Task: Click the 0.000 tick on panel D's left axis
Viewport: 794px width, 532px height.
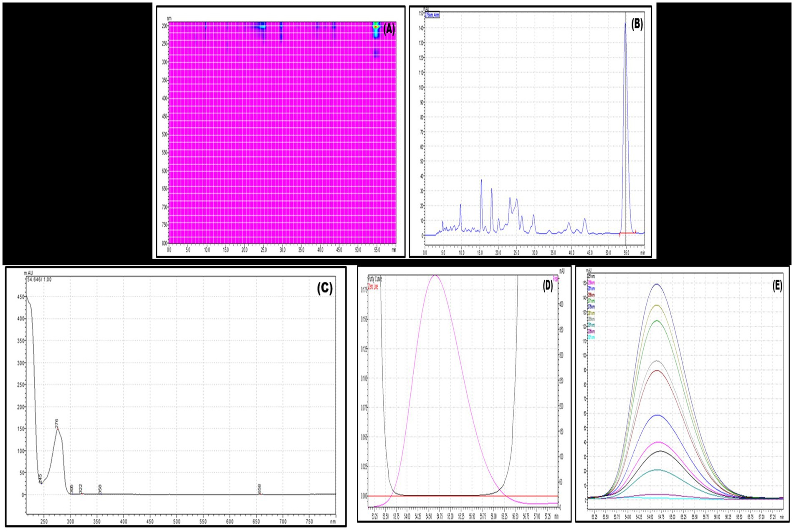Action: pos(364,496)
